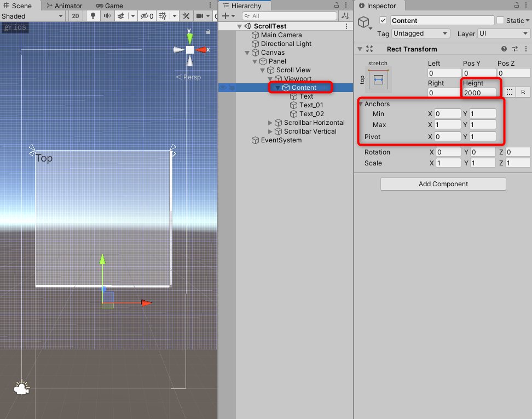Viewport: 532px width, 419px height.
Task: Open Shaded draw mode dropdown
Action: pos(32,16)
